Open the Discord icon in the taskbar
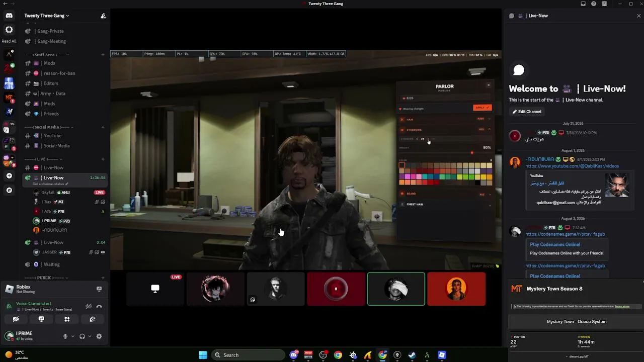The image size is (644, 362). [x=294, y=355]
